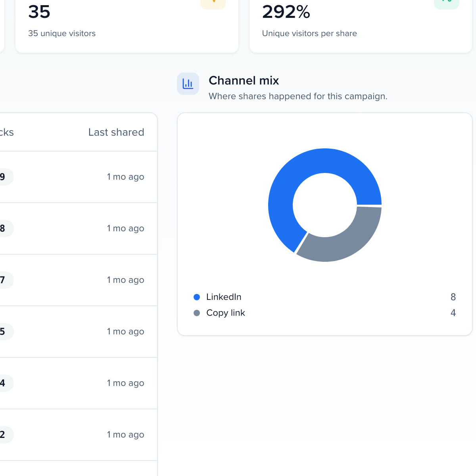The width and height of the screenshot is (476, 476).
Task: Click the gray Copy link legend dot
Action: [x=197, y=313]
